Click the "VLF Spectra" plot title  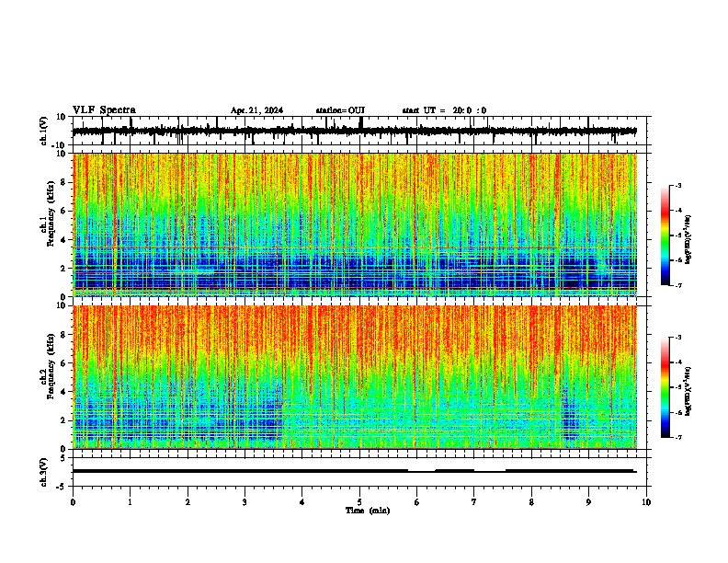tap(104, 110)
